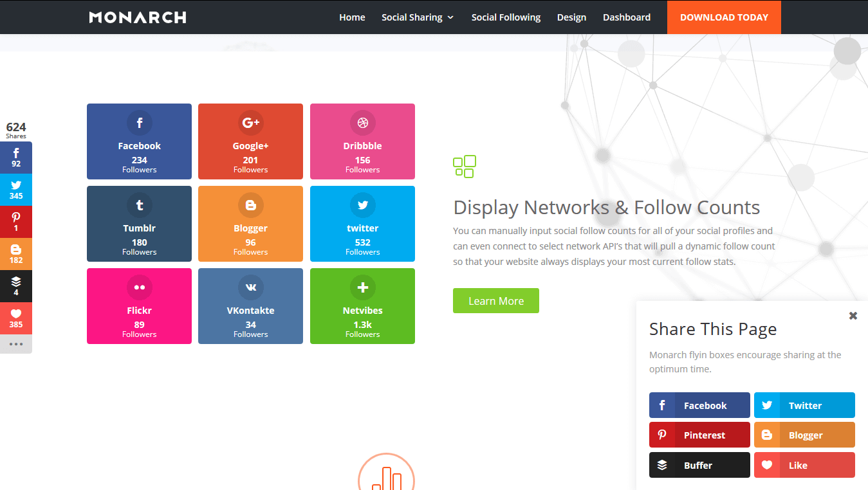This screenshot has height=490, width=868.
Task: Click the Netvibes plus icon in follow grid
Action: coord(363,287)
